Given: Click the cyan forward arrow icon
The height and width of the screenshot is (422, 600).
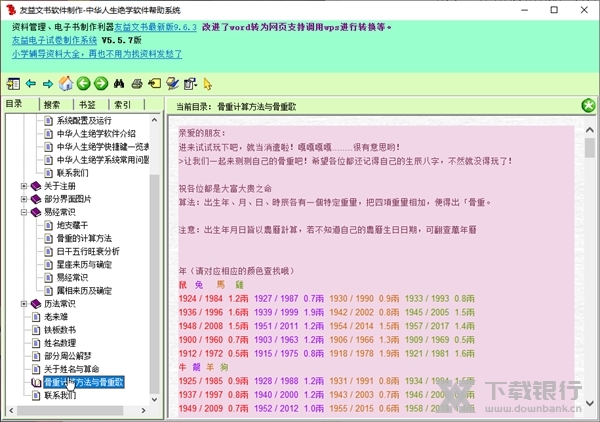Looking at the screenshot, I should (48, 83).
